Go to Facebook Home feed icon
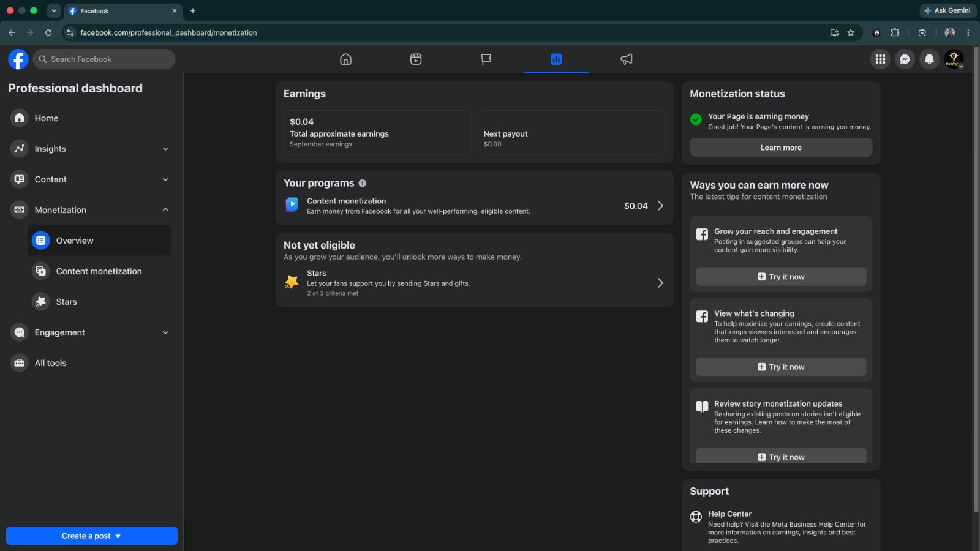980x551 pixels. click(345, 59)
